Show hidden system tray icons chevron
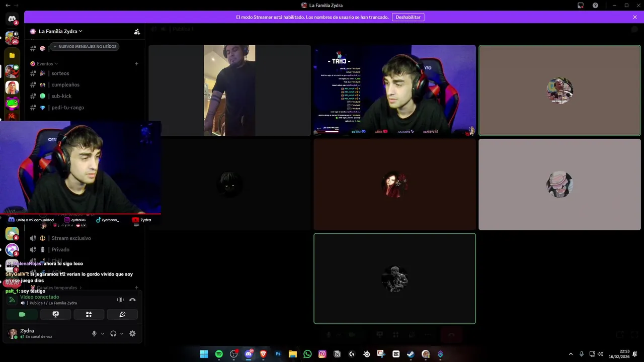644x362 pixels. 571,354
